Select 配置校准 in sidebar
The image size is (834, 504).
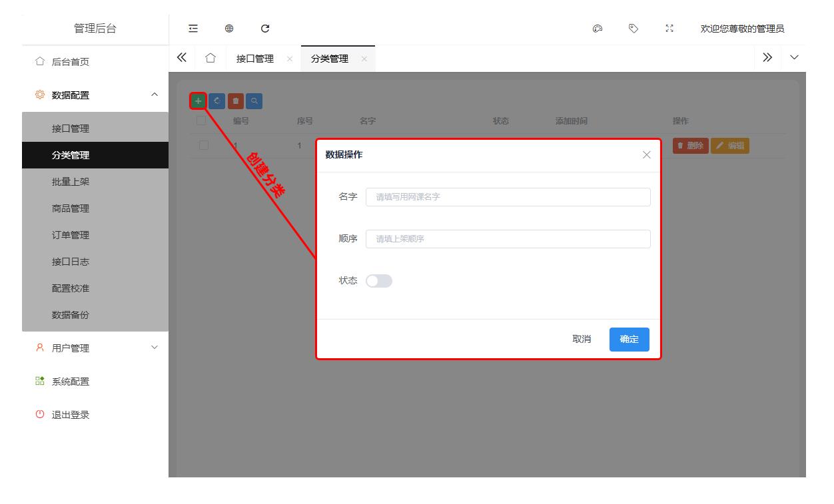pyautogui.click(x=95, y=288)
